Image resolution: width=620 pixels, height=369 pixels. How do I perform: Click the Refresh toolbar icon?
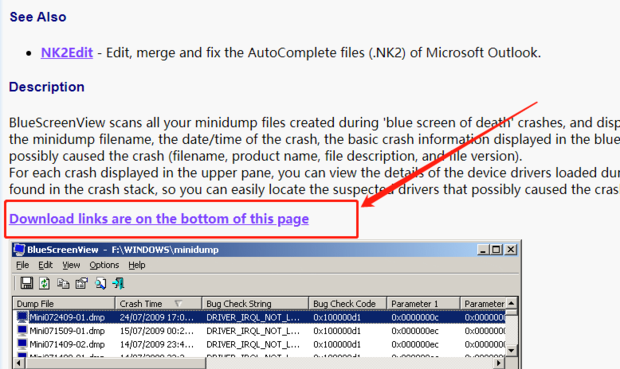(44, 283)
